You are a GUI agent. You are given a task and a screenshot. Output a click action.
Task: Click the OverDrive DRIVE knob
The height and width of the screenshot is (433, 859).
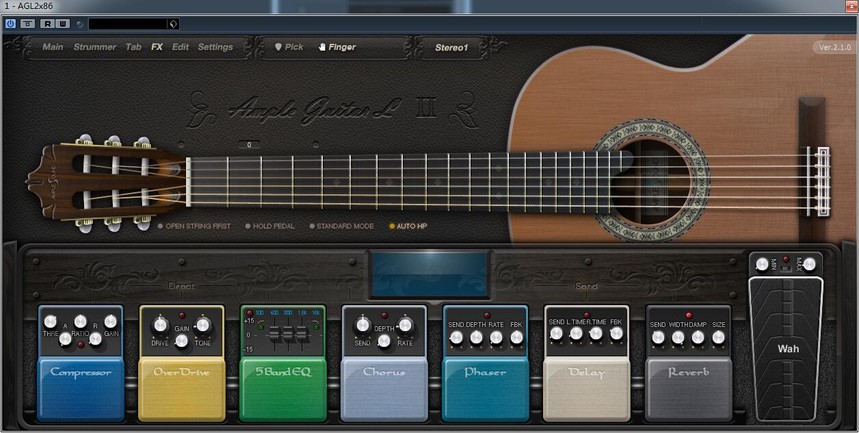[160, 325]
